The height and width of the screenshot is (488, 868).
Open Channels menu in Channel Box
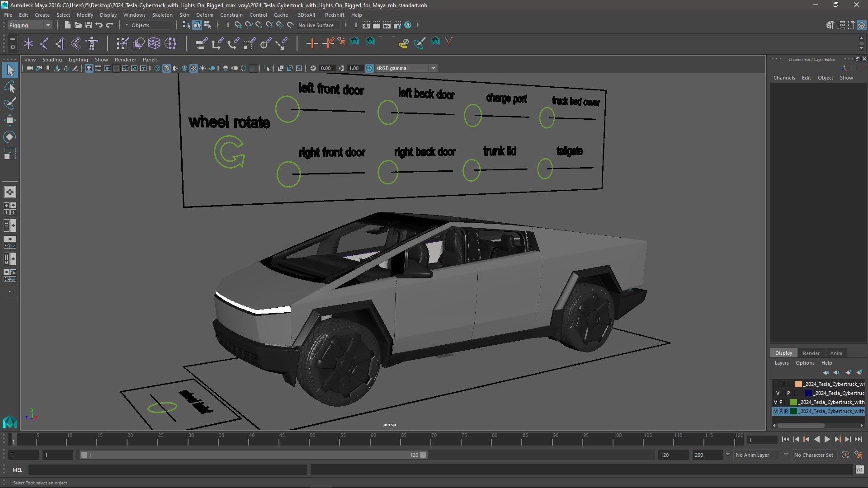tap(784, 78)
